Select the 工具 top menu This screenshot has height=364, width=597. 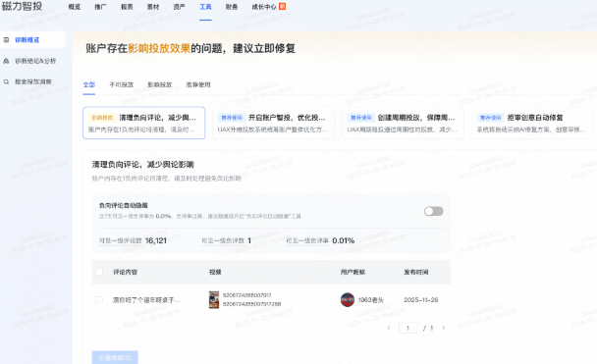click(x=205, y=7)
